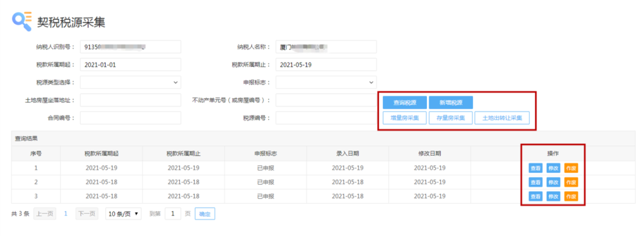Click the 共 3 条 record count

point(20,214)
